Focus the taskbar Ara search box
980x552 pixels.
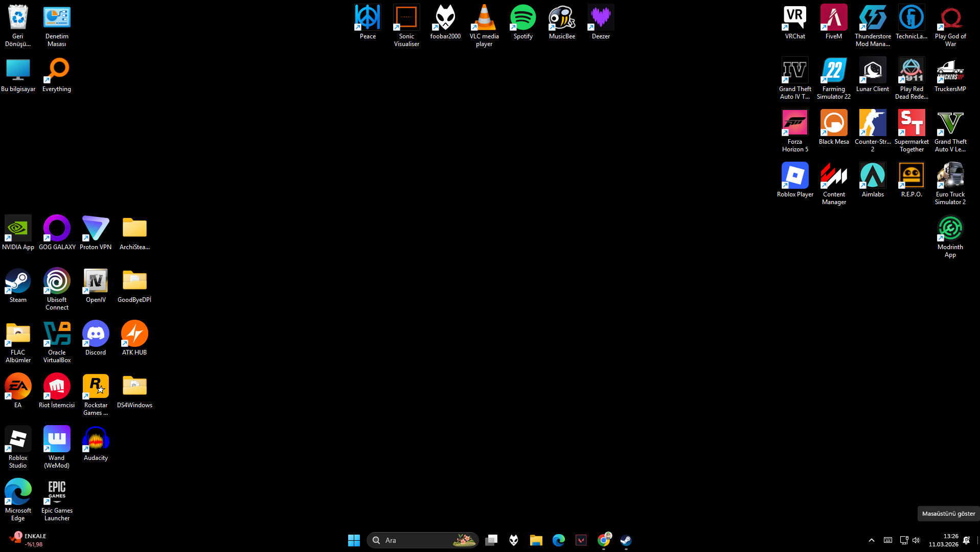click(422, 540)
